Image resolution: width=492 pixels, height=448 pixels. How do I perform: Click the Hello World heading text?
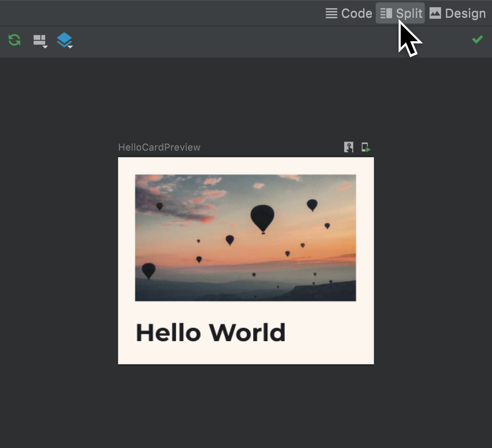point(211,333)
